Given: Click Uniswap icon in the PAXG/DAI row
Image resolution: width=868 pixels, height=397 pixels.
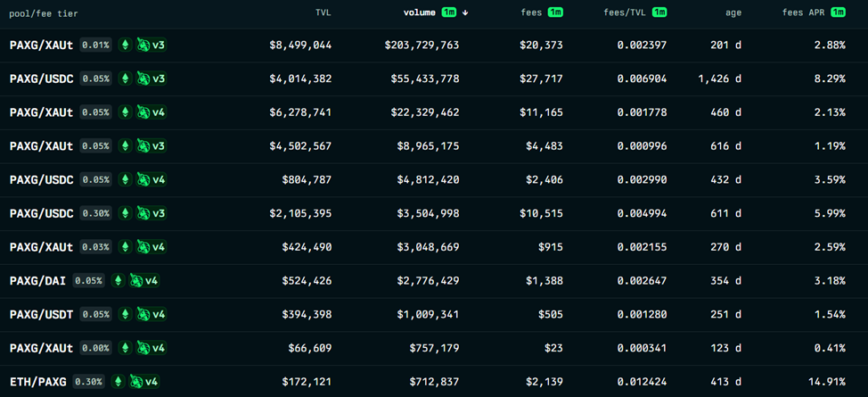Looking at the screenshot, I should [x=136, y=280].
